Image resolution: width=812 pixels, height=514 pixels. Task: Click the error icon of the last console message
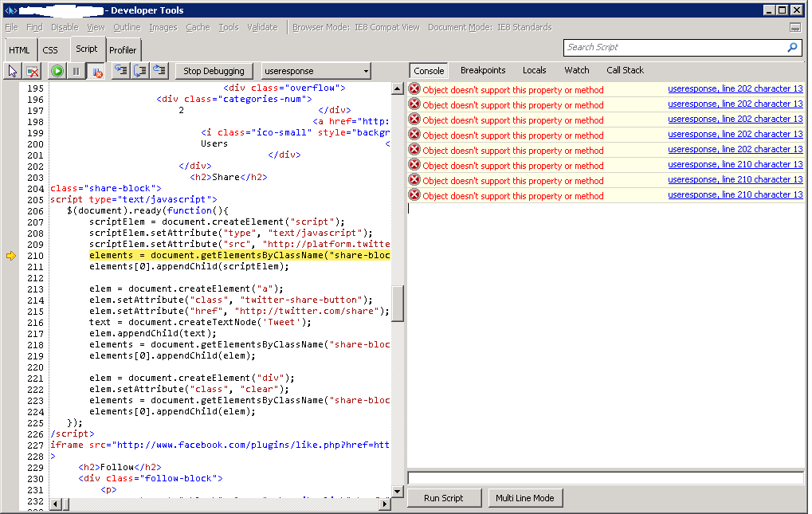tap(414, 195)
